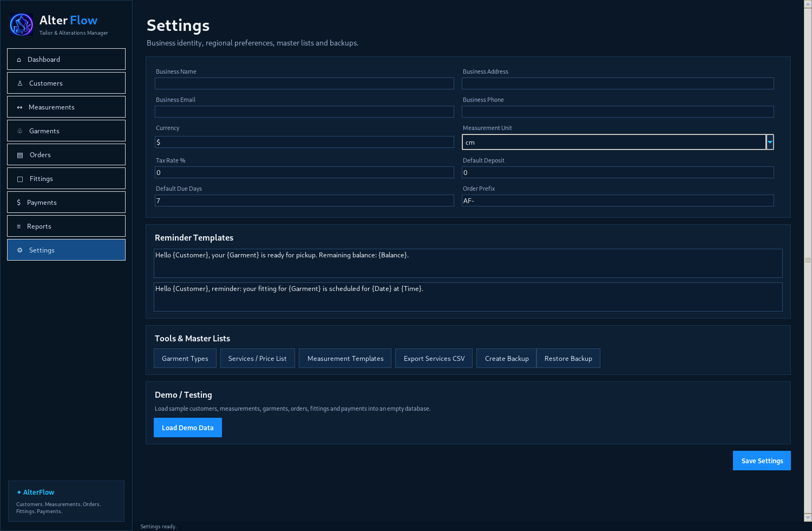Open the Dashboard page

coord(66,59)
